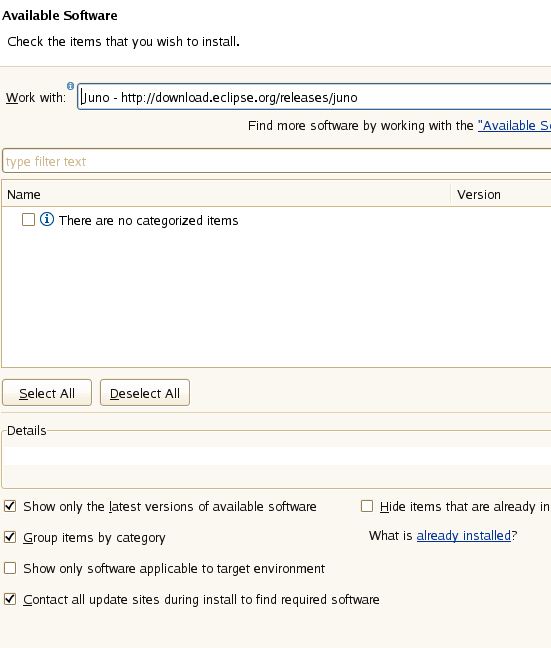Sort by the Name column header
The height and width of the screenshot is (648, 551).
coord(226,194)
